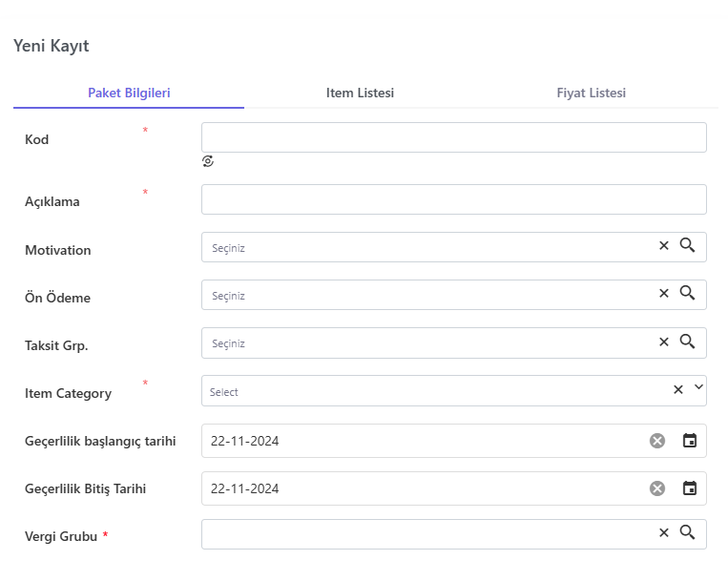
Task: Click the Kod input field
Action: pyautogui.click(x=453, y=137)
